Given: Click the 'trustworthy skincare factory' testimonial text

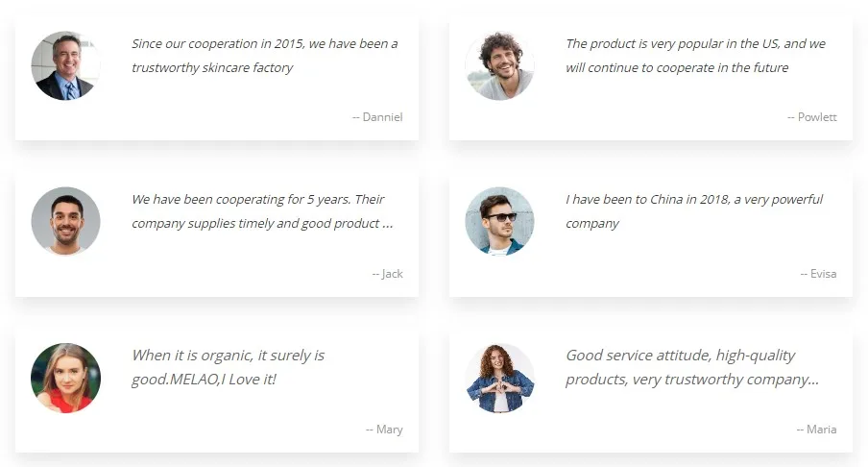Looking at the screenshot, I should click(x=212, y=67).
